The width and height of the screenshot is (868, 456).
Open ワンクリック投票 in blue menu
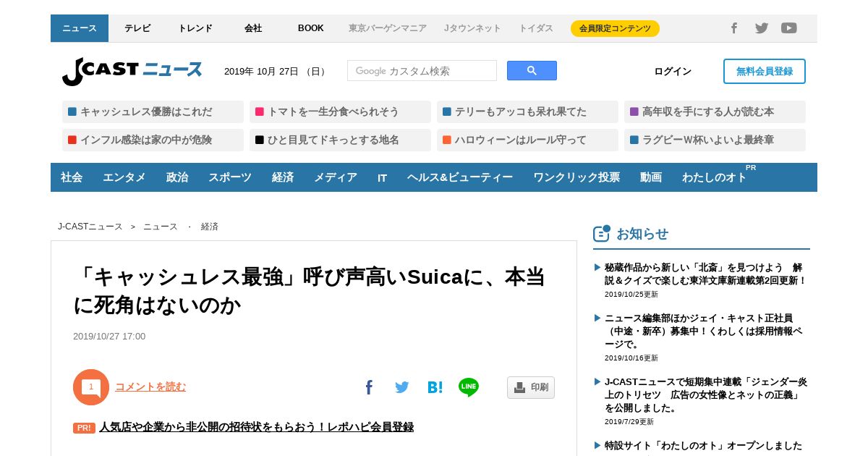(x=576, y=177)
